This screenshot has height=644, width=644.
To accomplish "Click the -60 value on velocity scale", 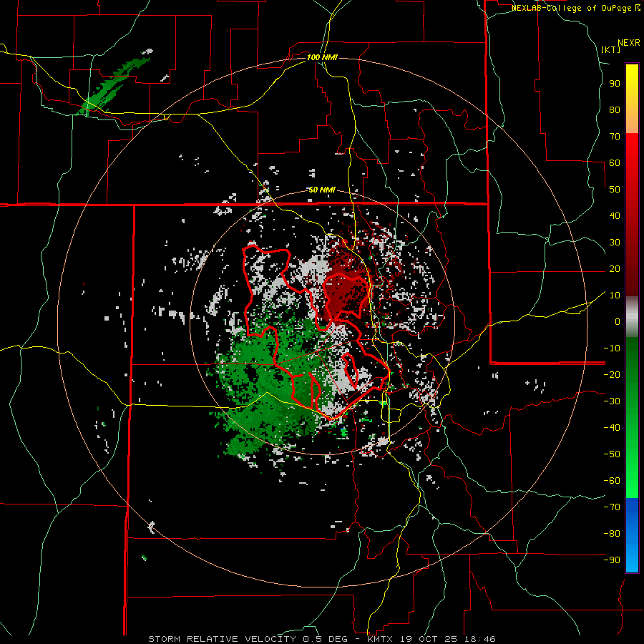I will (x=612, y=481).
